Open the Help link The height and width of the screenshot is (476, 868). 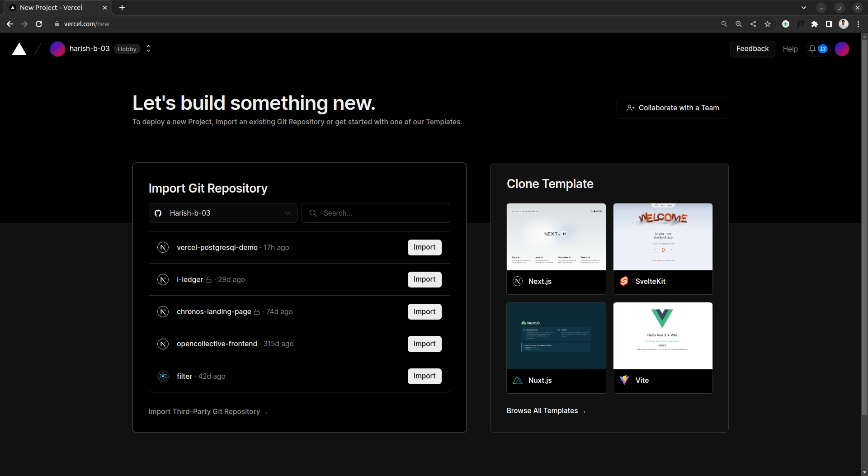coord(790,49)
